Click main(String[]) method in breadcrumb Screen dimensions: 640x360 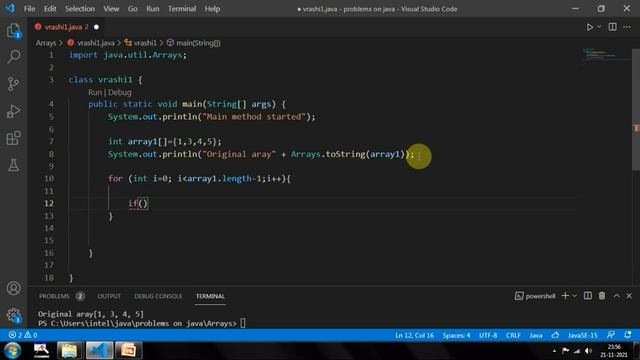tap(198, 43)
